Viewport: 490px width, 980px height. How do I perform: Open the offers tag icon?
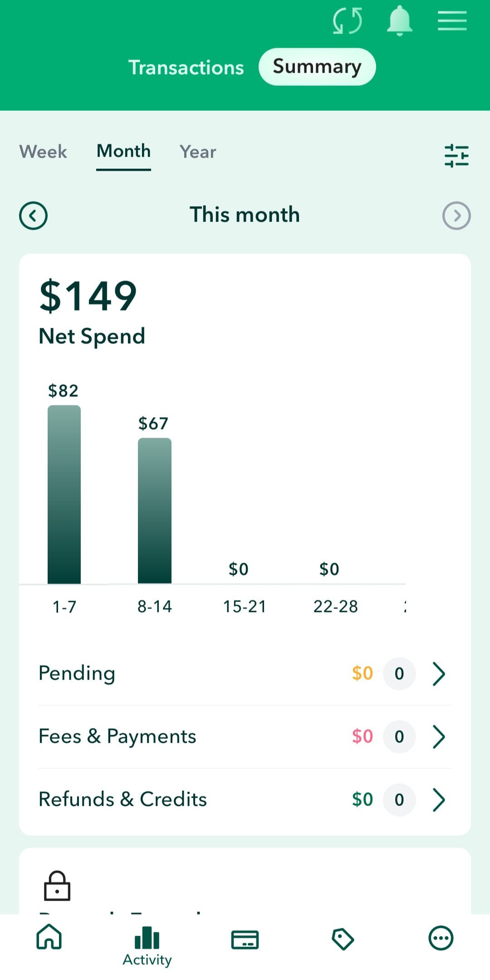click(343, 939)
